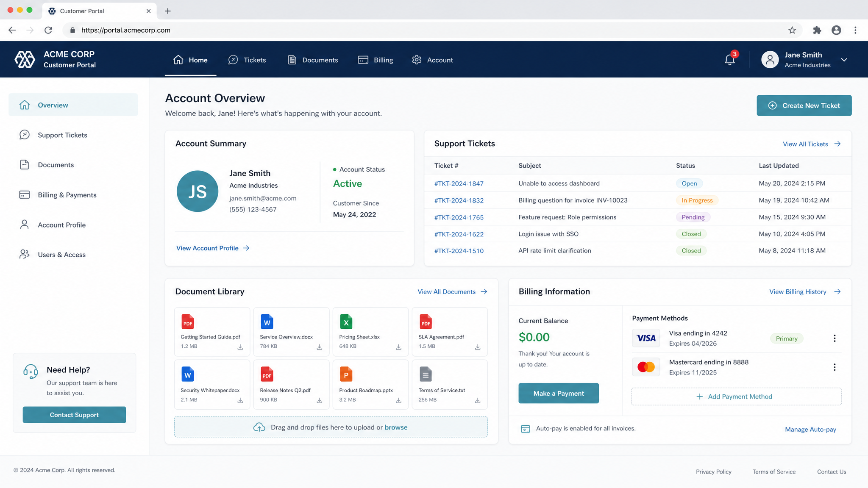Go back in browser history
Screen dimensions: 868x488
click(12, 30)
